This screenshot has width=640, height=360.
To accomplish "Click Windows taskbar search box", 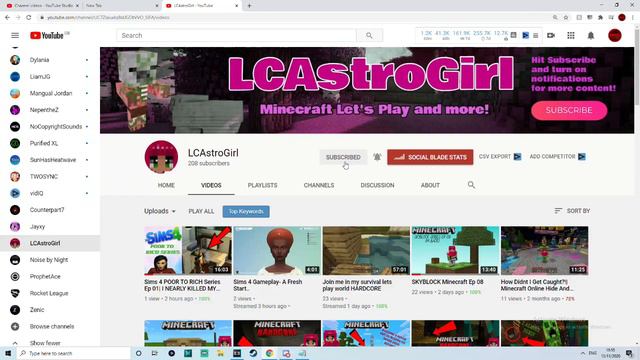I will 73,353.
